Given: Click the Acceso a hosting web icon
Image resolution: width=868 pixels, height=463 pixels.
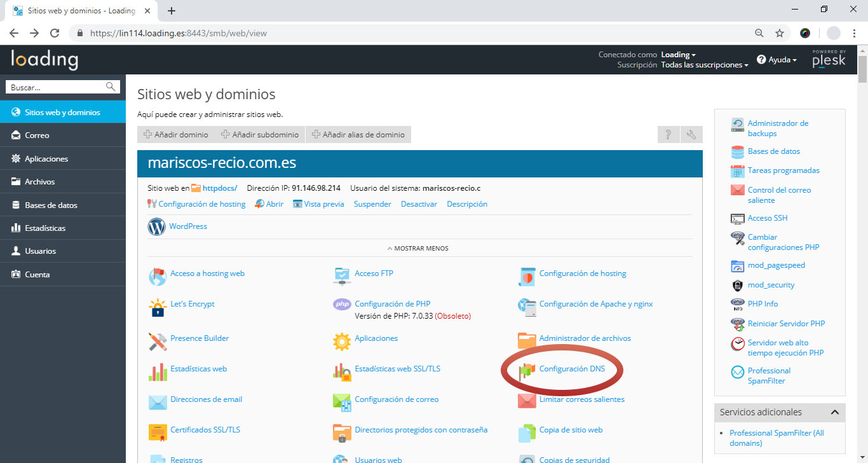Looking at the screenshot, I should (x=157, y=277).
